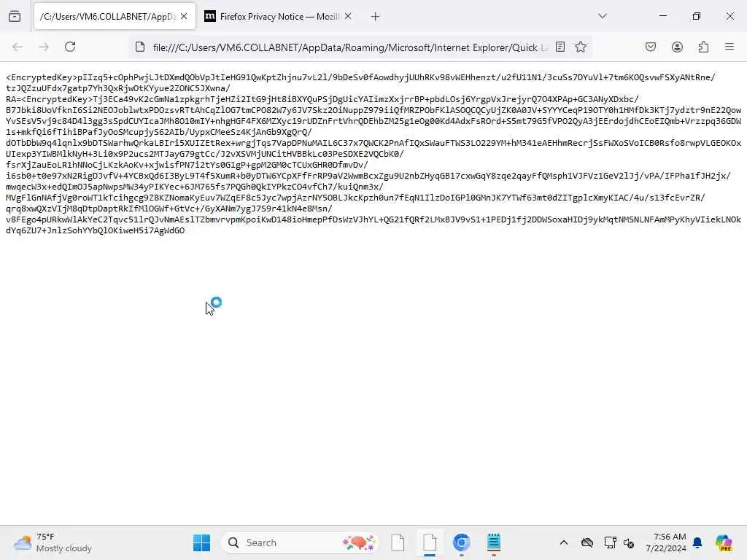Go back to previous page
The width and height of the screenshot is (747, 560).
(x=18, y=47)
